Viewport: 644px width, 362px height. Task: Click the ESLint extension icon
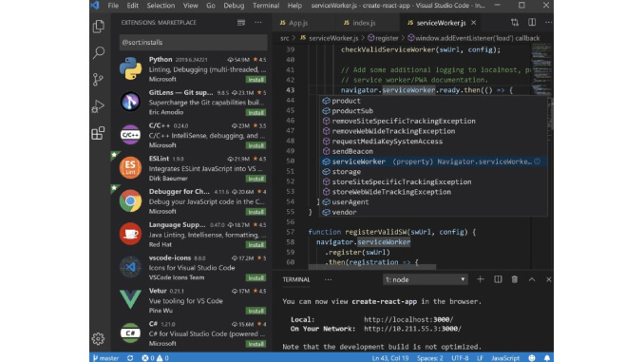point(131,167)
